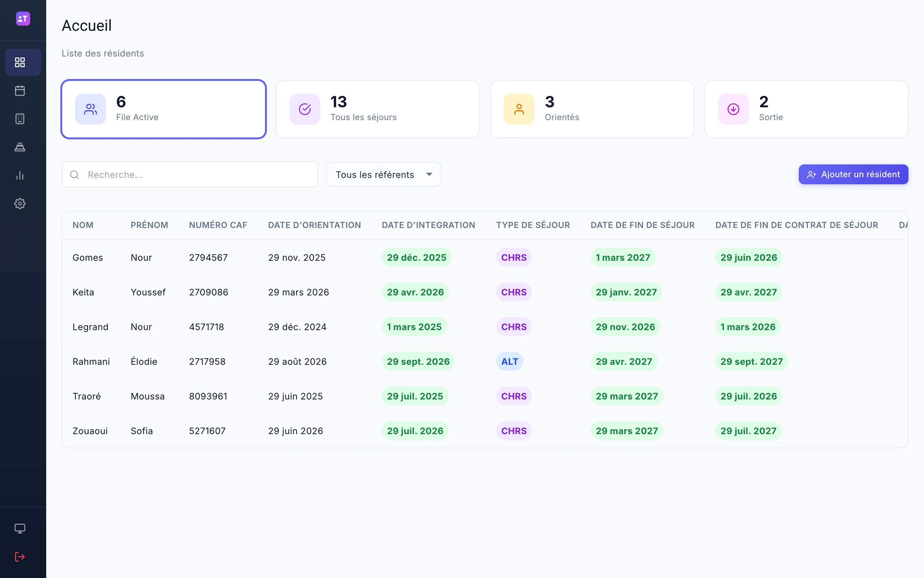924x578 pixels.
Task: Open the calendar icon in sidebar
Action: 20,91
